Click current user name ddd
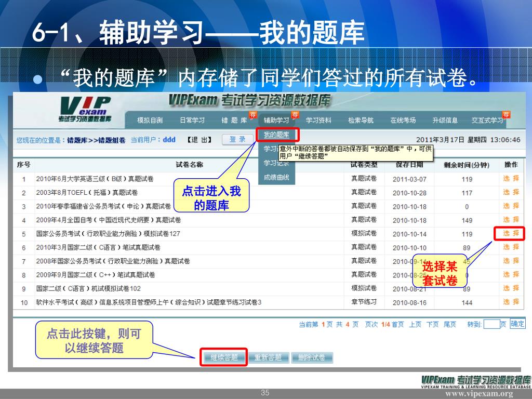This screenshot has height=399, width=532. pyautogui.click(x=169, y=139)
